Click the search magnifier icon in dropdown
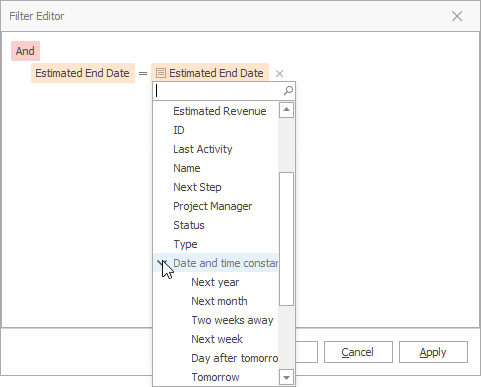481x387 pixels. (288, 90)
